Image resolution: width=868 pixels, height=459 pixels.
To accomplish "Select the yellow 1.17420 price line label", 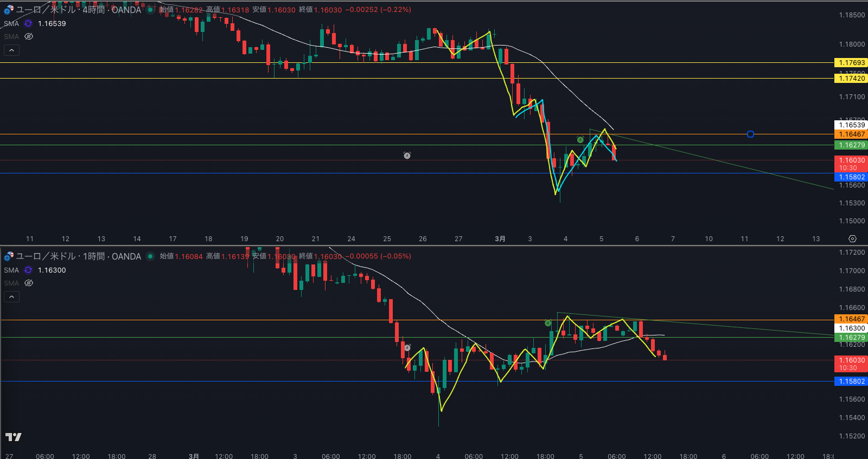I will pyautogui.click(x=851, y=79).
